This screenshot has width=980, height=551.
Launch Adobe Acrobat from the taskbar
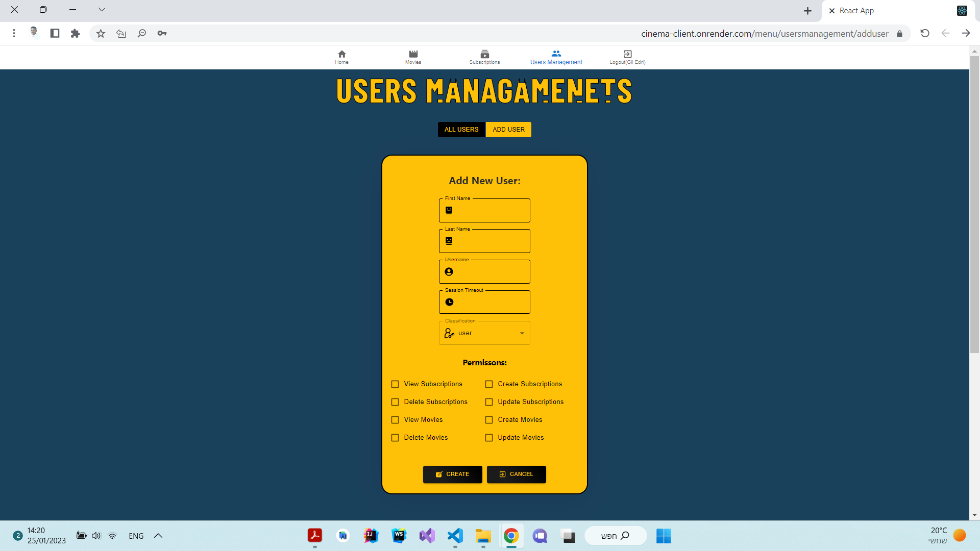click(315, 536)
